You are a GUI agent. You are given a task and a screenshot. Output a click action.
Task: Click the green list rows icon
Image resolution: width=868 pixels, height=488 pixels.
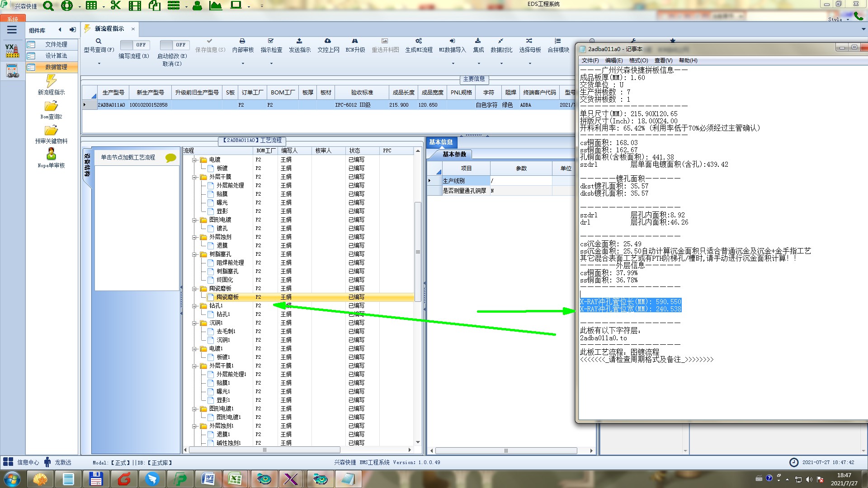(x=174, y=6)
